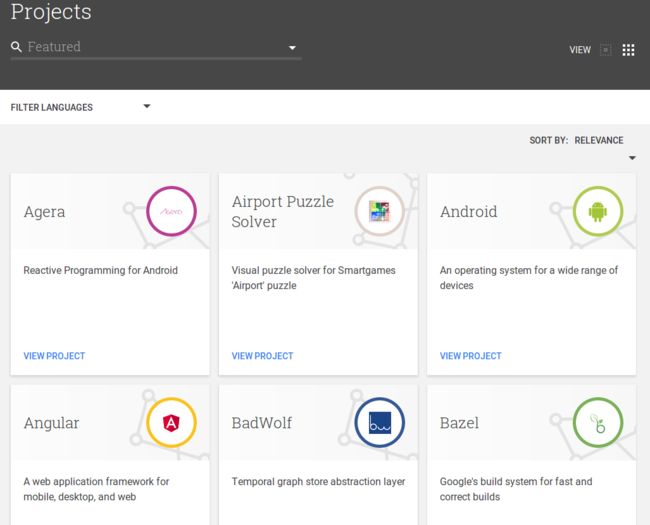Click the Agera project logo
Viewport: 650px width, 525px height.
171,211
